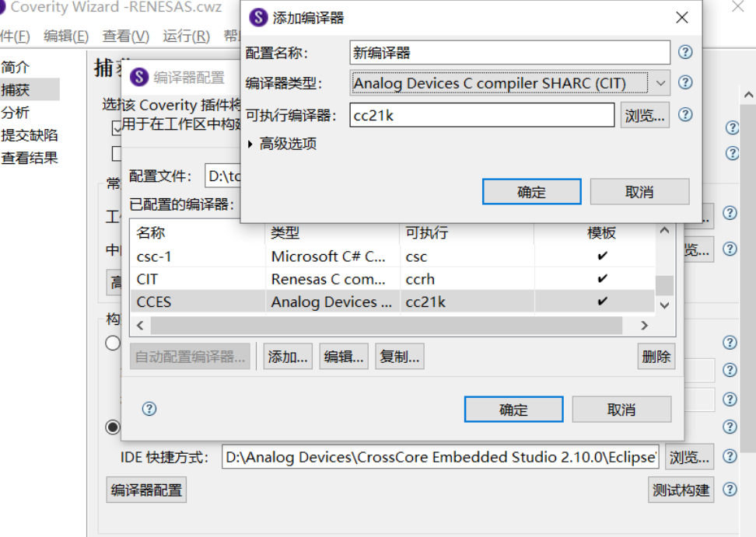Select the csc-1 compiler row
Viewport: 756px width, 537px height.
coord(393,256)
